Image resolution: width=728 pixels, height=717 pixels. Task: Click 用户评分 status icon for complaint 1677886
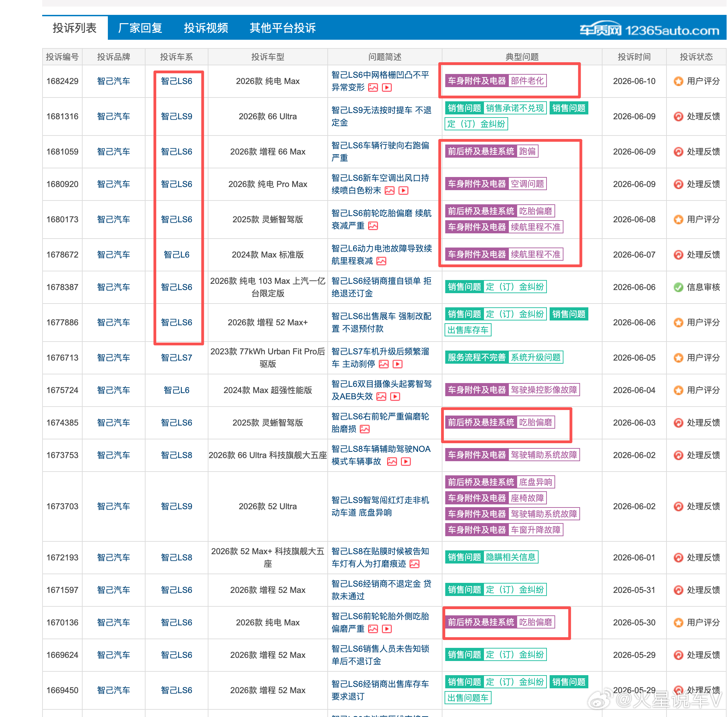pyautogui.click(x=678, y=323)
